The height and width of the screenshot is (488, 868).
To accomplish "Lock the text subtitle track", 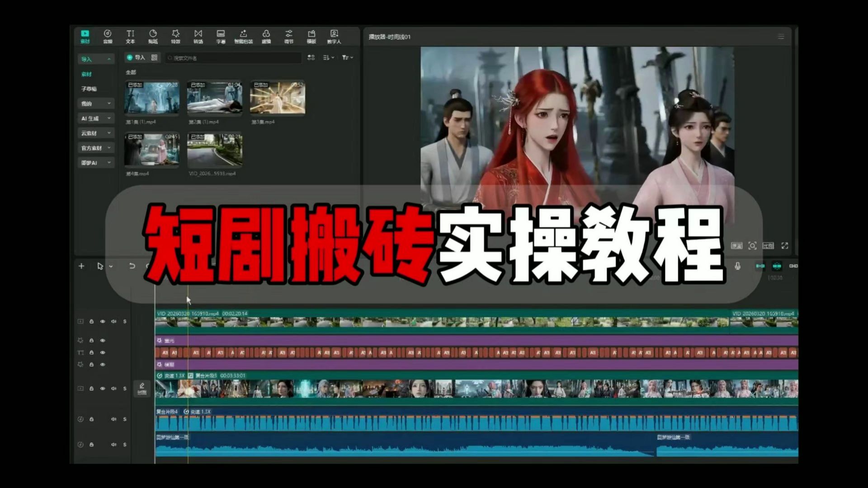I will [91, 352].
